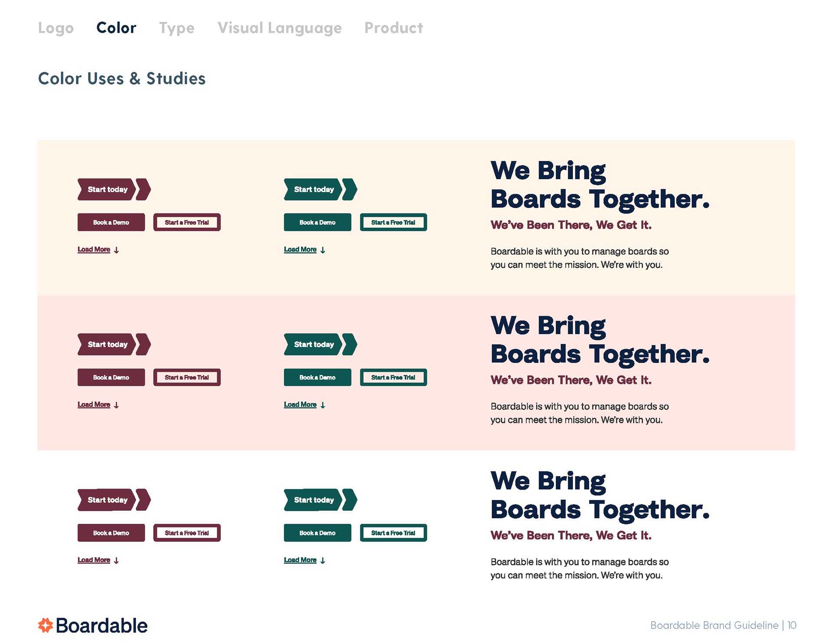833x644 pixels.
Task: Follow maroon Load More link on cream panel
Action: click(94, 250)
